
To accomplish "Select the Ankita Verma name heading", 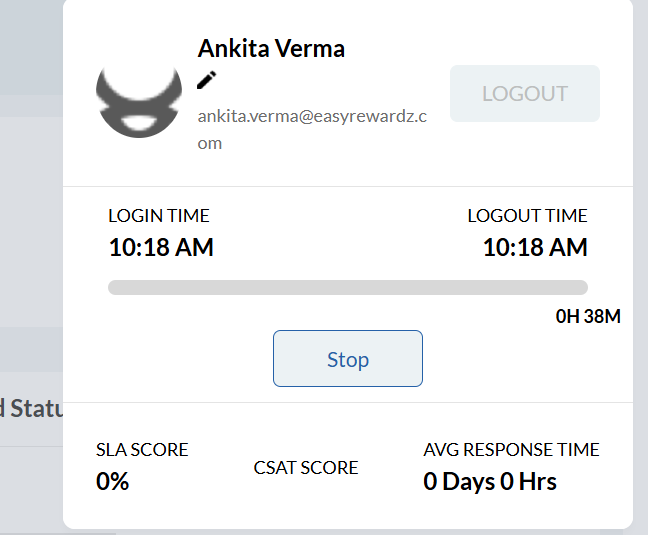I will (x=271, y=49).
